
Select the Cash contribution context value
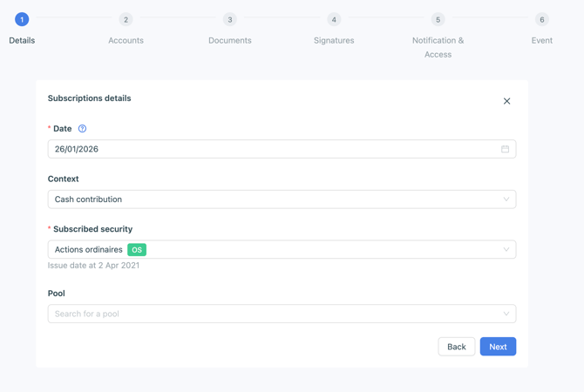point(89,199)
